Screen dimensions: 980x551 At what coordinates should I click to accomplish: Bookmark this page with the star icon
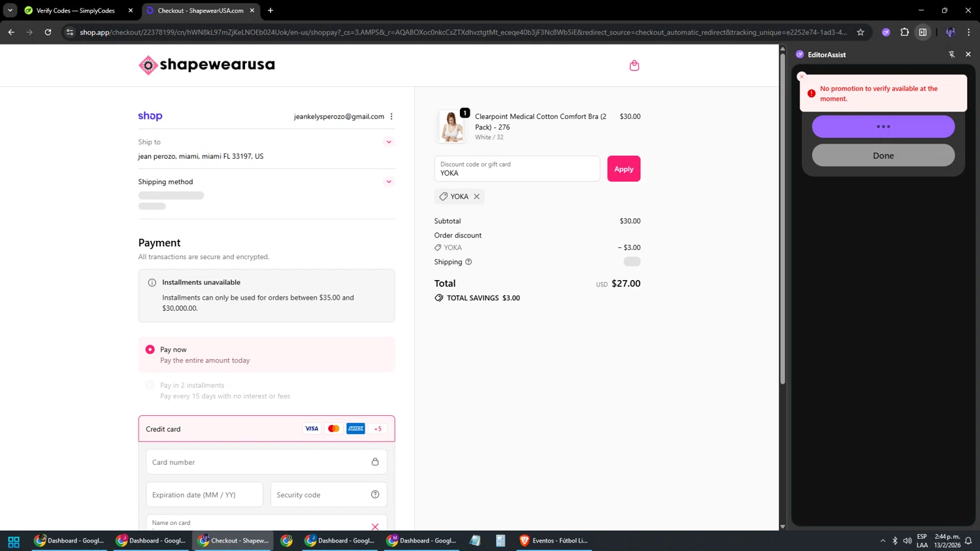[x=860, y=32]
